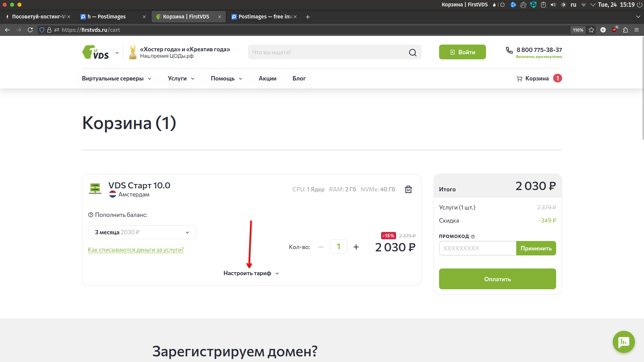Expand Настроить тариф section
Screen dimensions: 644x362
click(x=251, y=273)
